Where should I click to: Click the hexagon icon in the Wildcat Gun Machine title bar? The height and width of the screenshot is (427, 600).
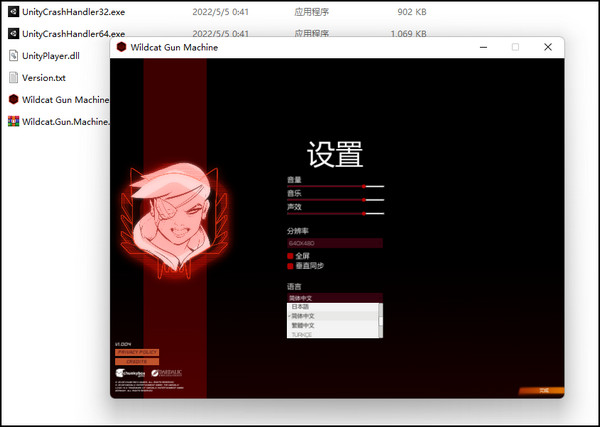point(121,47)
